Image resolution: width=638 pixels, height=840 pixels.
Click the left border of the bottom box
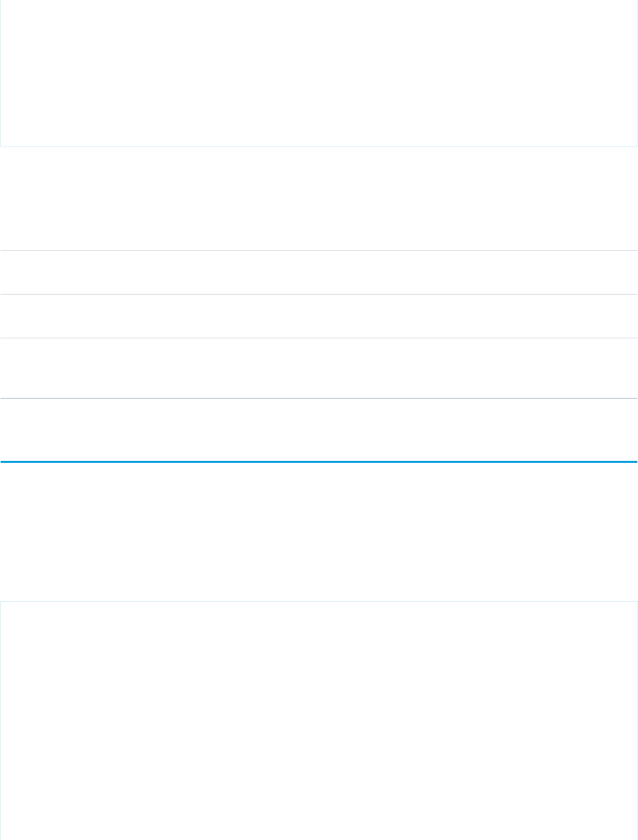tap(1, 720)
